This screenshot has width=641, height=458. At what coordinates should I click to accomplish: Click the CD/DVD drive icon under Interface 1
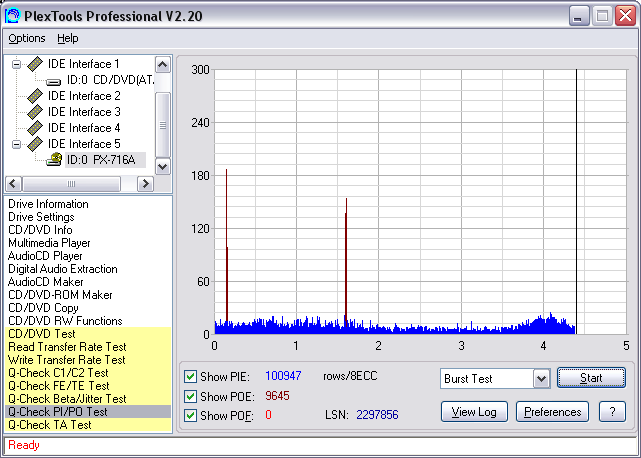click(x=54, y=81)
